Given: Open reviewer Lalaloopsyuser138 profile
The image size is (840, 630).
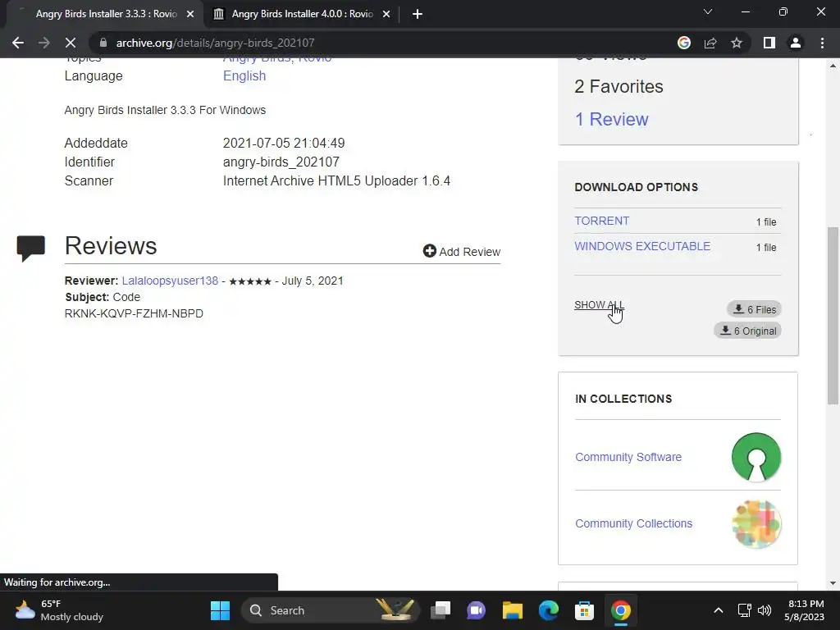Looking at the screenshot, I should 170,281.
